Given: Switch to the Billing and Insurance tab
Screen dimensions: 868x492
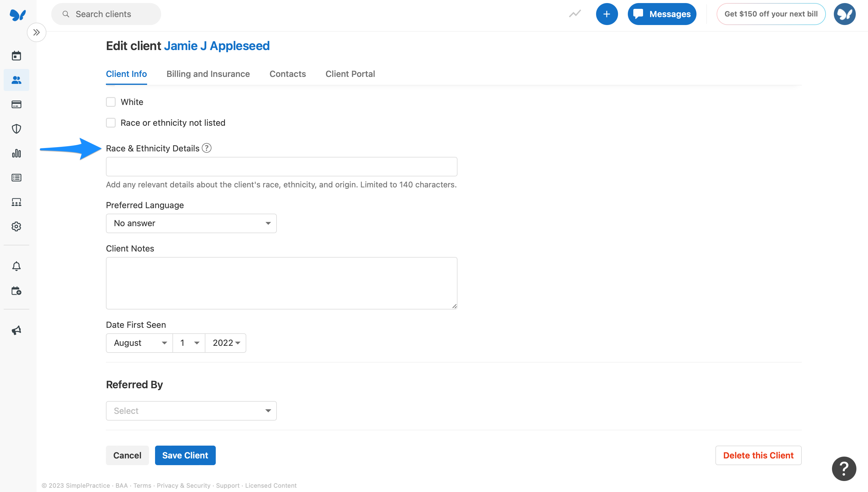Looking at the screenshot, I should [208, 74].
